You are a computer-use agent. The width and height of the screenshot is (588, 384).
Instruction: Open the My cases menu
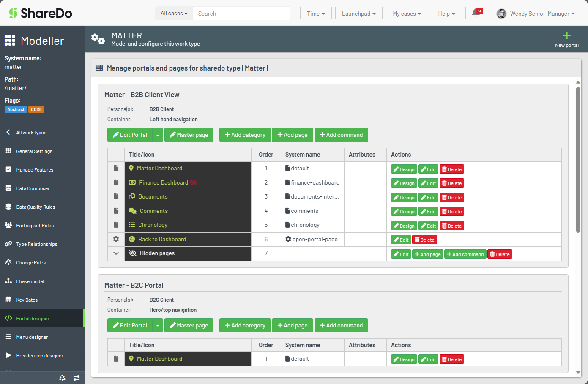[x=406, y=13]
